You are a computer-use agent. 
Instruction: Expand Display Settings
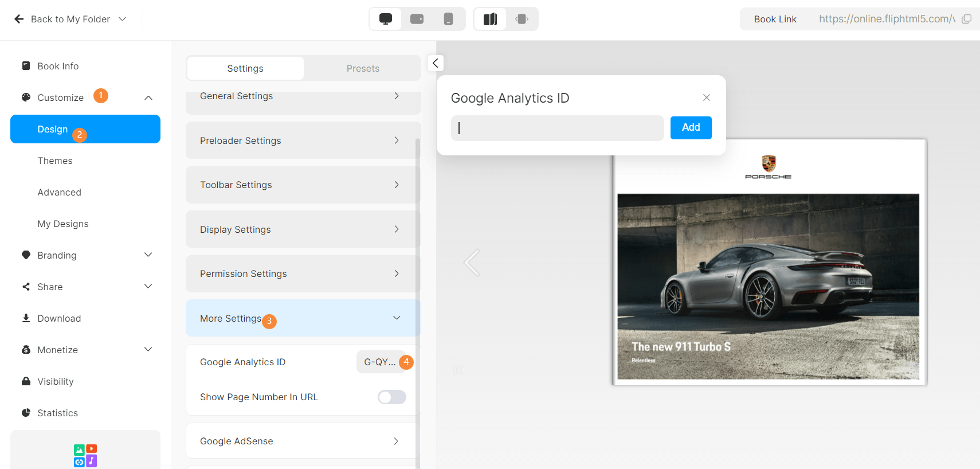(303, 229)
